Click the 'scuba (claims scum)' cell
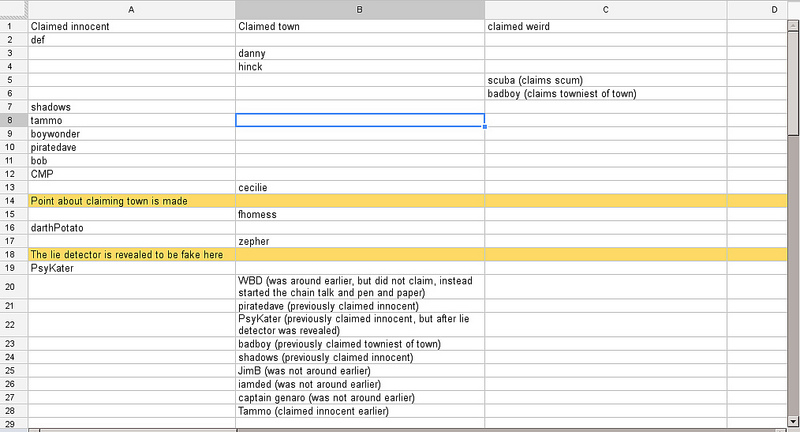800x432 pixels. point(606,80)
